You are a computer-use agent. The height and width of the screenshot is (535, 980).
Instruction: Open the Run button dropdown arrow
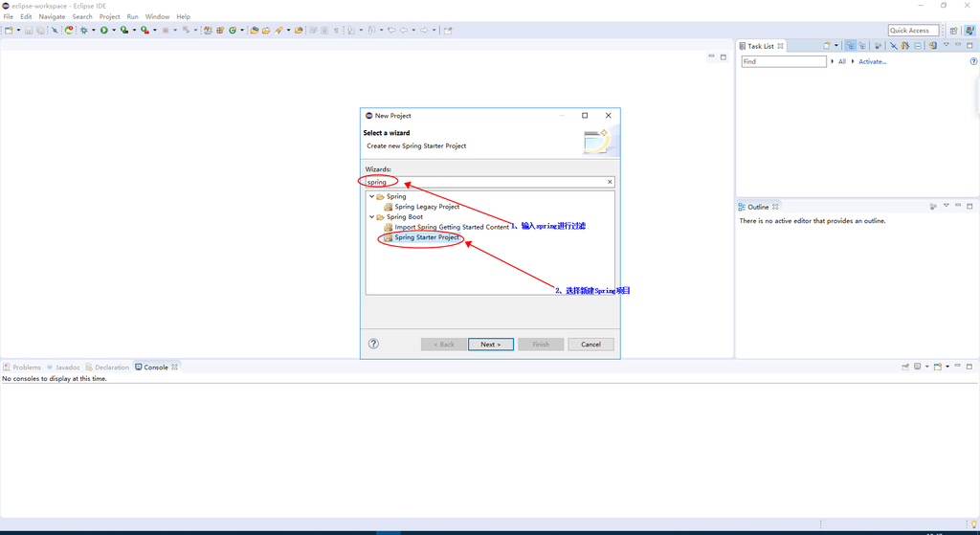coord(113,31)
